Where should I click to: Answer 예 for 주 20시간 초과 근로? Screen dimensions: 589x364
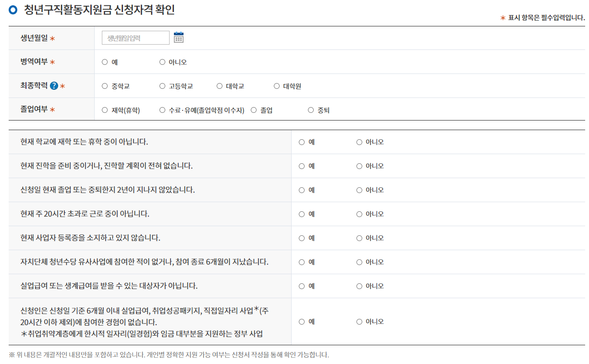click(x=302, y=214)
